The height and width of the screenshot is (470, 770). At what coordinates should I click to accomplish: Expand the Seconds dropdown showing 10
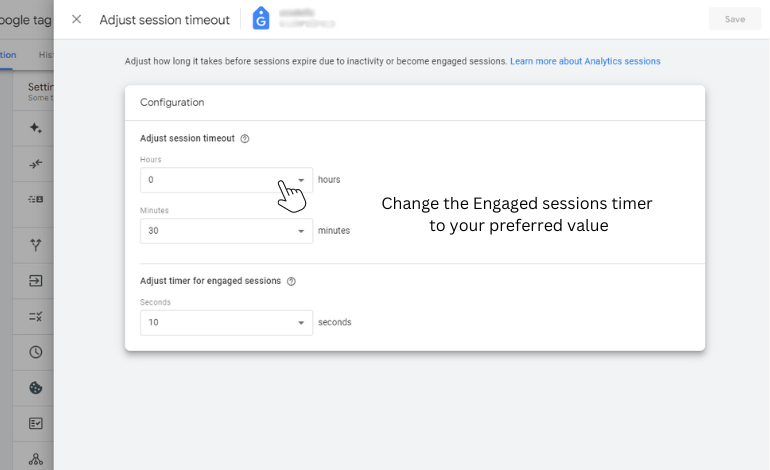pyautogui.click(x=226, y=323)
